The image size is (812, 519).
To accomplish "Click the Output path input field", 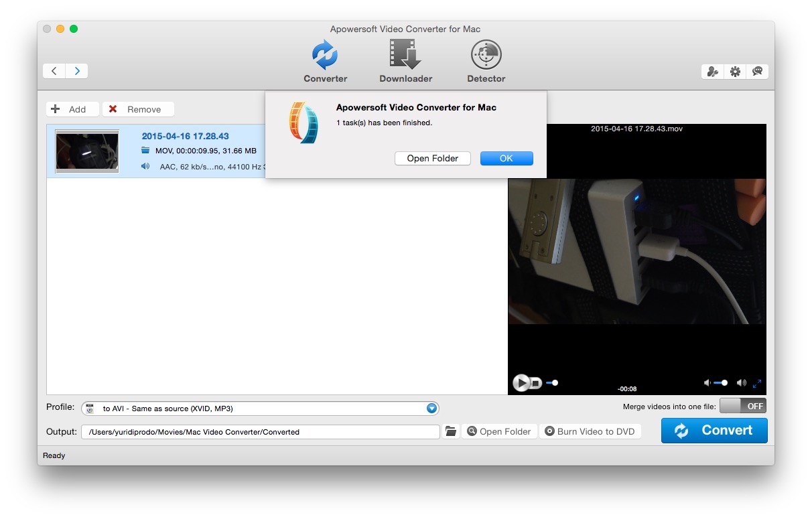I will click(x=261, y=432).
